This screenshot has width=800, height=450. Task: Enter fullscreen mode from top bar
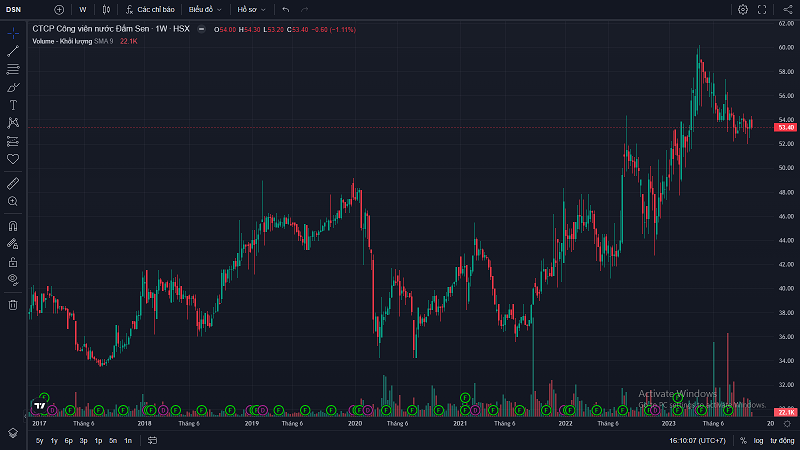click(763, 9)
